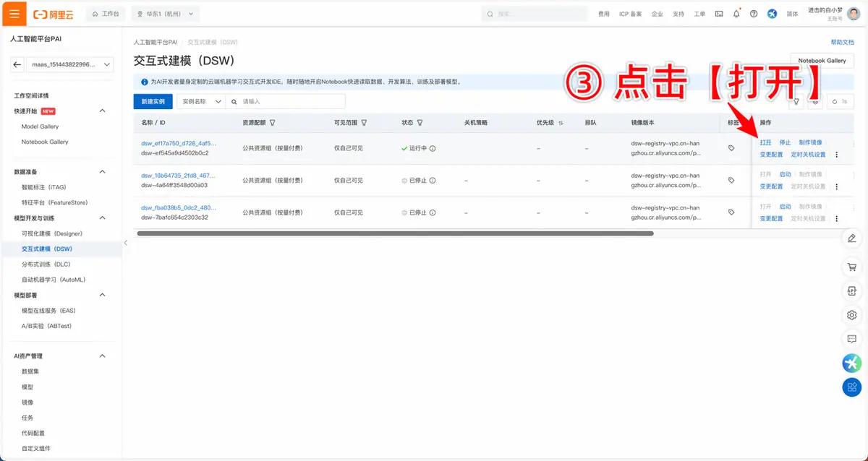Open the 帮助文档 link

pyautogui.click(x=843, y=43)
